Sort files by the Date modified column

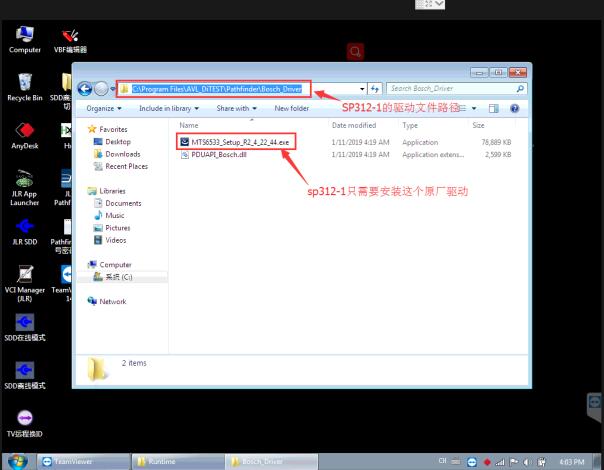(x=352, y=126)
